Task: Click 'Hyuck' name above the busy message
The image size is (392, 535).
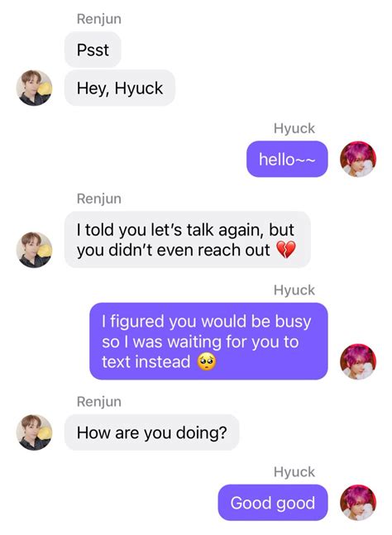Action: click(294, 290)
